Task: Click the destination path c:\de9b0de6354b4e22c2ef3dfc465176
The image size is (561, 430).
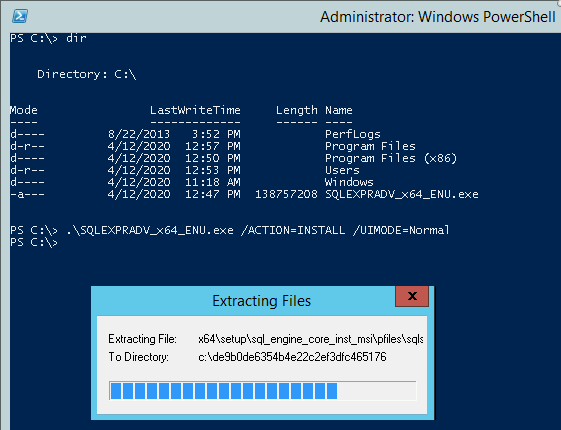Action: [x=292, y=357]
